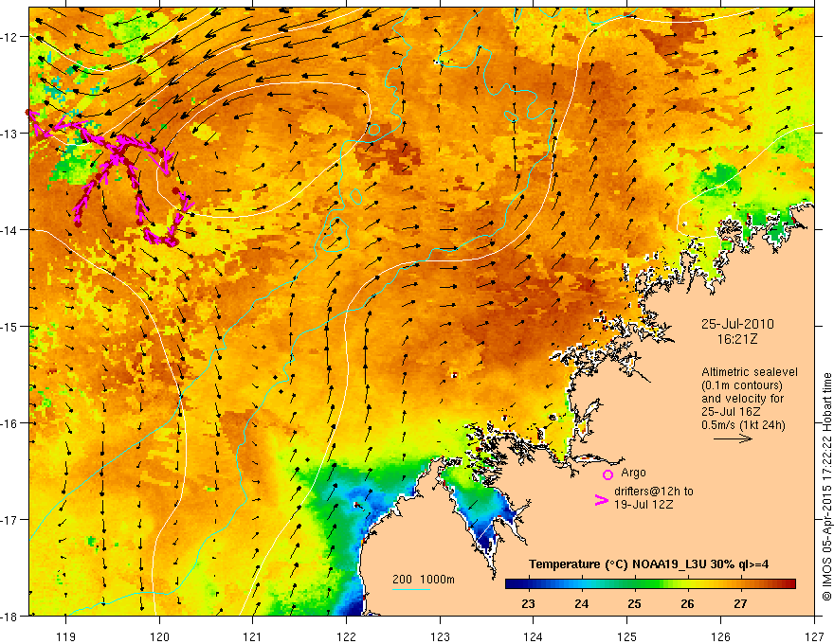
Task: Click the cyan isobath legend line
Action: coord(411,589)
